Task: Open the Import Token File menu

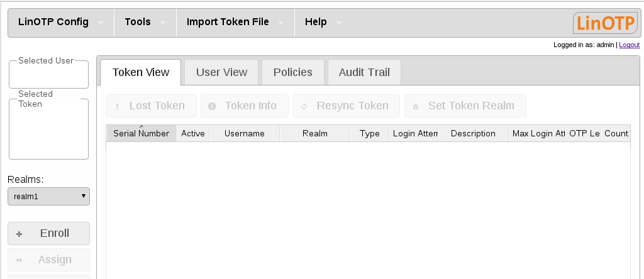Action: click(235, 22)
